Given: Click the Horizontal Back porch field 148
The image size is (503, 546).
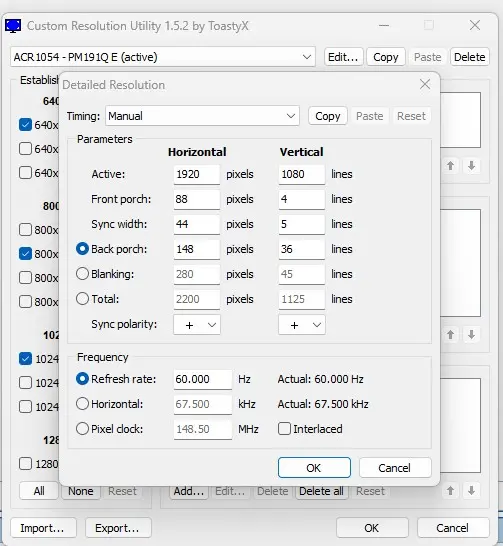Looking at the screenshot, I should (197, 249).
